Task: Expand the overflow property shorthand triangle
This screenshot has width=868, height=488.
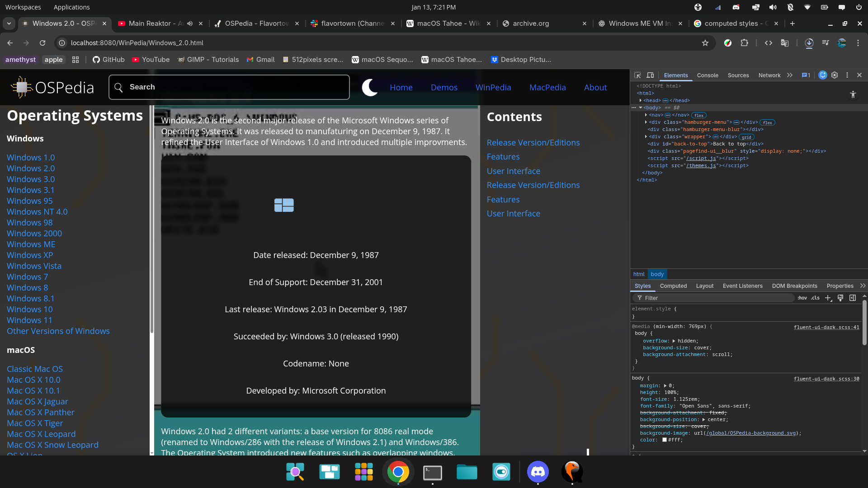Action: coord(674,341)
